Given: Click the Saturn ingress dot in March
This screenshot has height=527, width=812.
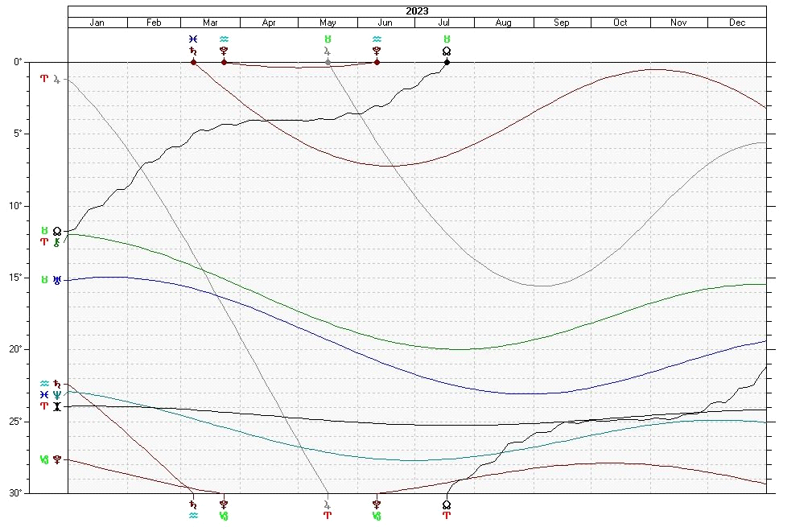Looking at the screenshot, I should 193,62.
